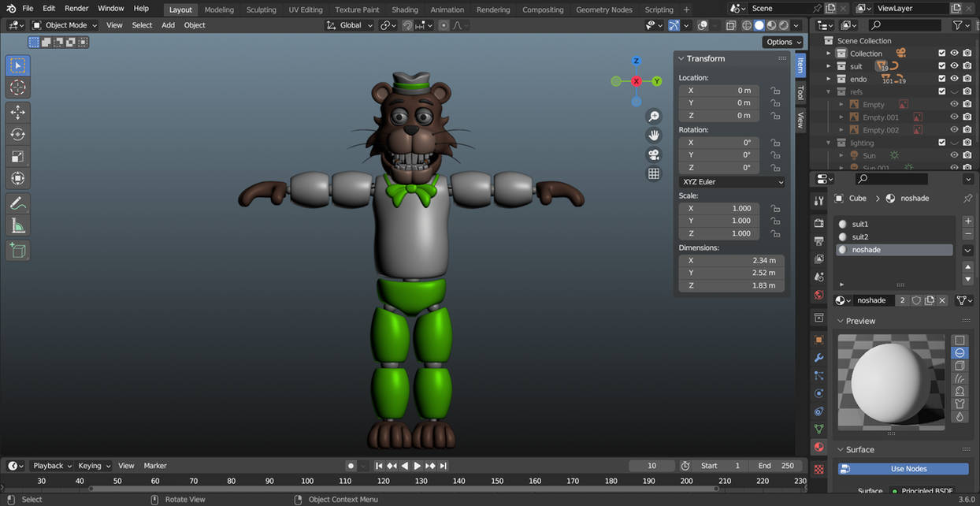
Task: Click the green Y axis gizmo ball
Action: [x=657, y=81]
